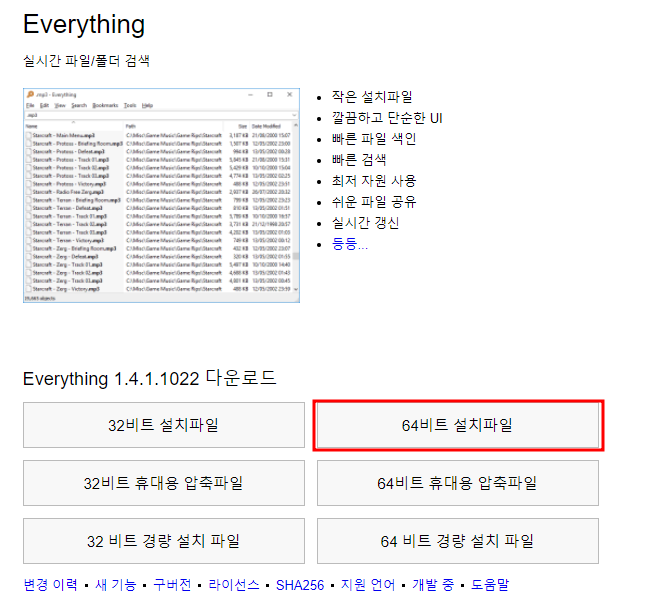The height and width of the screenshot is (614, 645).
Task: Open the 라이선스 link
Action: tap(234, 584)
